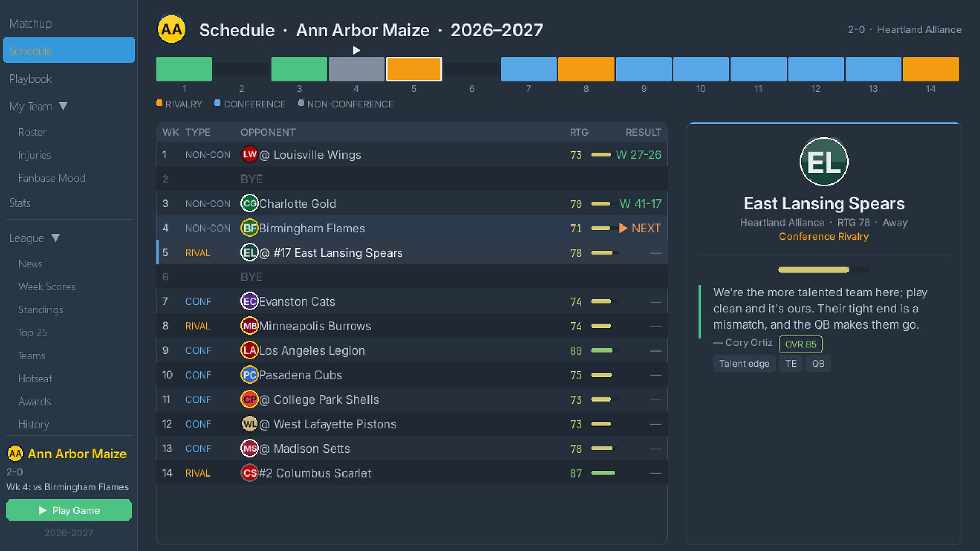
Task: Collapse the My Team section arrow
Action: point(63,106)
